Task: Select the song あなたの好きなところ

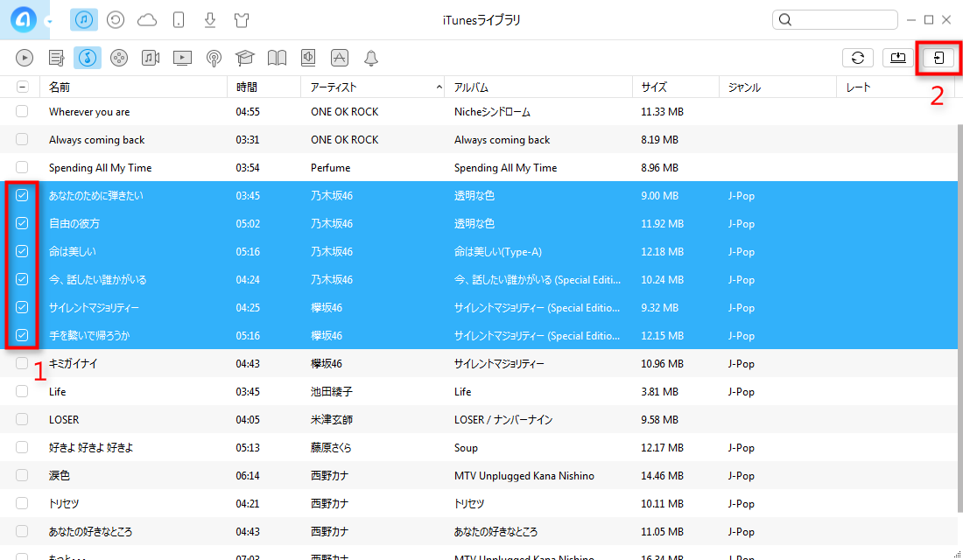Action: [x=90, y=532]
